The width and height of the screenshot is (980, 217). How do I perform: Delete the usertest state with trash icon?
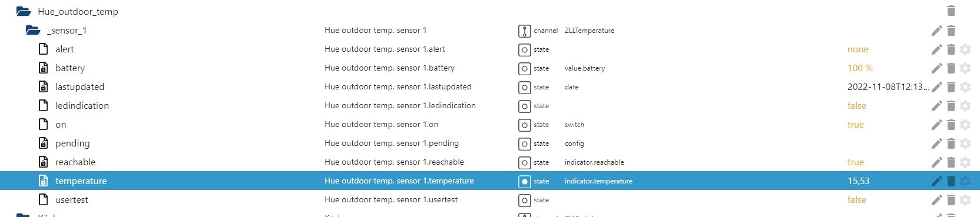951,200
